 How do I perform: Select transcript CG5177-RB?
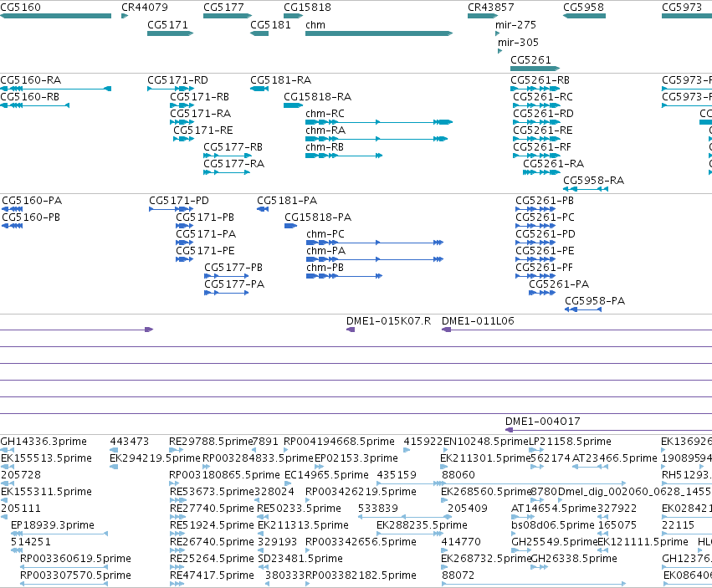pyautogui.click(x=233, y=147)
